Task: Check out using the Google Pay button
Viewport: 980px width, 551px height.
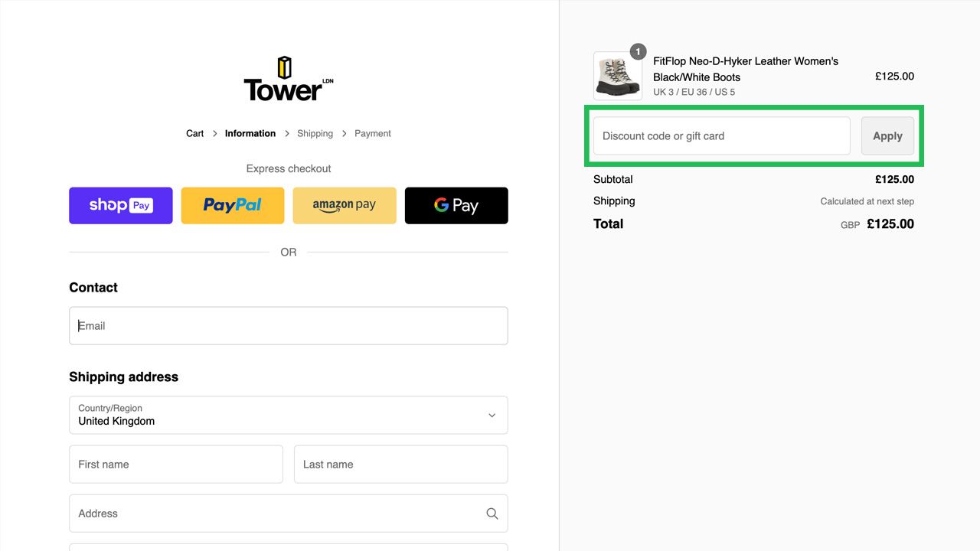Action: [456, 206]
